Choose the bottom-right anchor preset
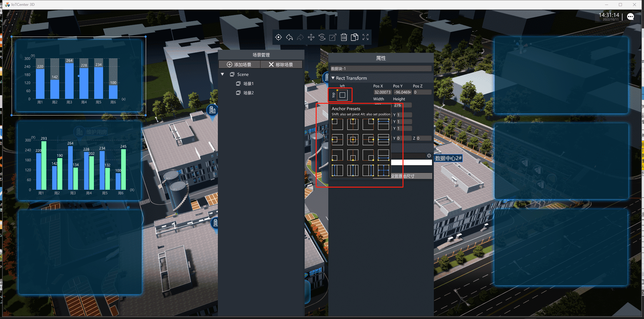The height and width of the screenshot is (319, 644). click(368, 155)
